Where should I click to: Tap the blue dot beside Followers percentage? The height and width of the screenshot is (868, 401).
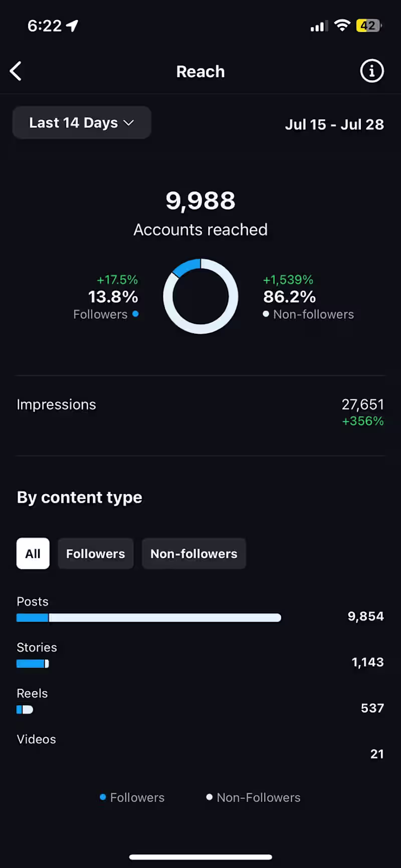pos(135,314)
